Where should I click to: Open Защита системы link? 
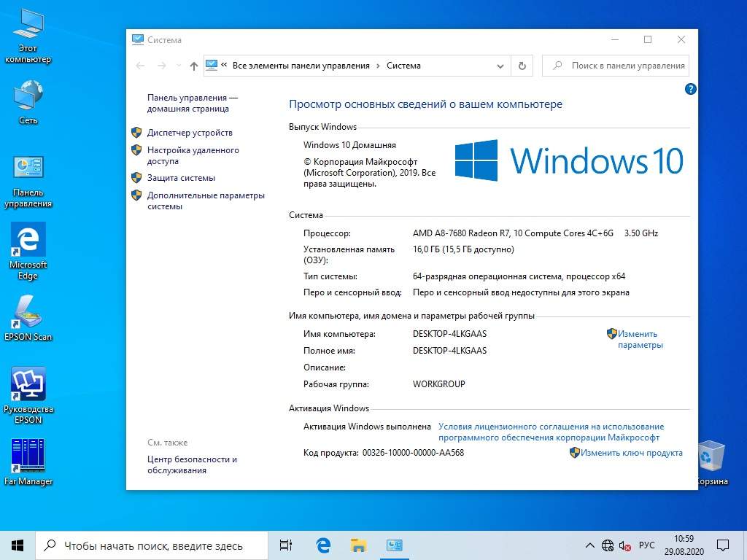coord(181,178)
